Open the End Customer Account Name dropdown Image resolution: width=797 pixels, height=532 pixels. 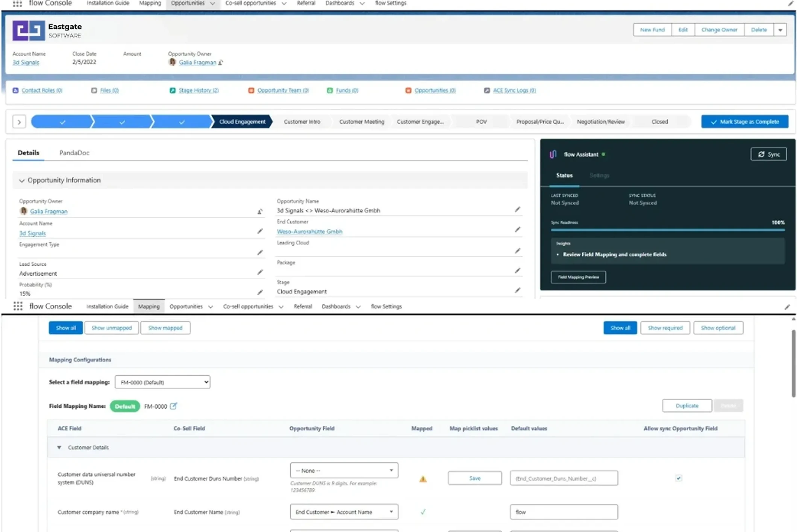[x=344, y=512]
